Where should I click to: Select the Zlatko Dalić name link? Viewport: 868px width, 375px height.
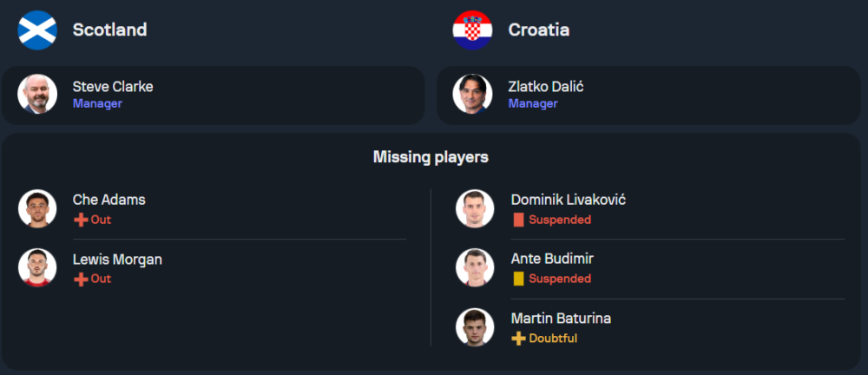546,87
